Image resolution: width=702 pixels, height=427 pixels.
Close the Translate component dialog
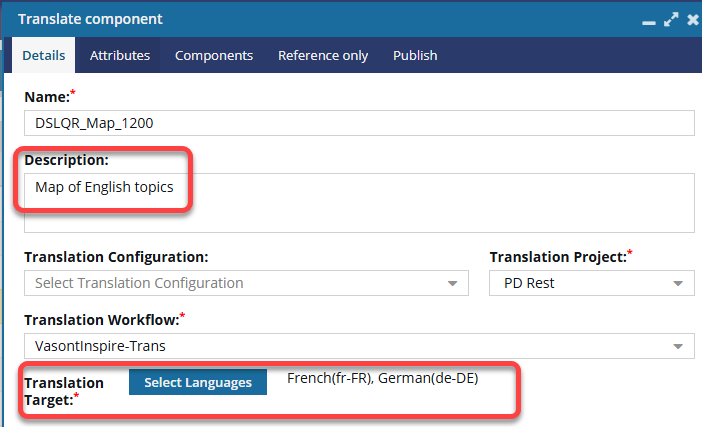(x=692, y=19)
